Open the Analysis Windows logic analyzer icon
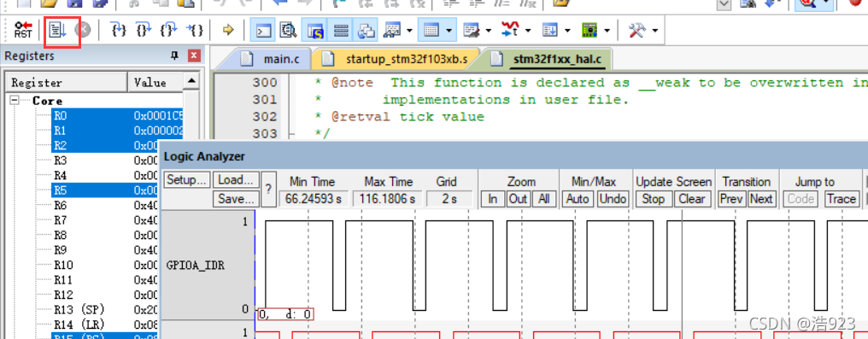Image resolution: width=868 pixels, height=339 pixels. pos(510,30)
